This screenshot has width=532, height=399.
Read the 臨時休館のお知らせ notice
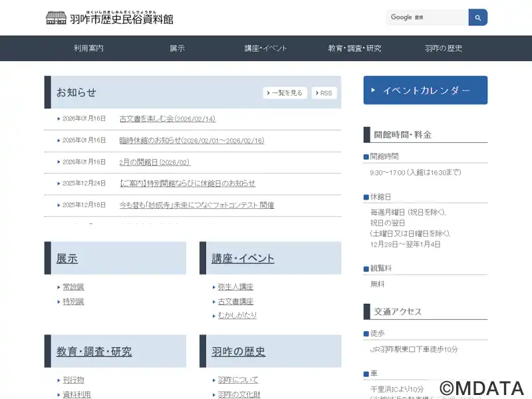pyautogui.click(x=192, y=140)
